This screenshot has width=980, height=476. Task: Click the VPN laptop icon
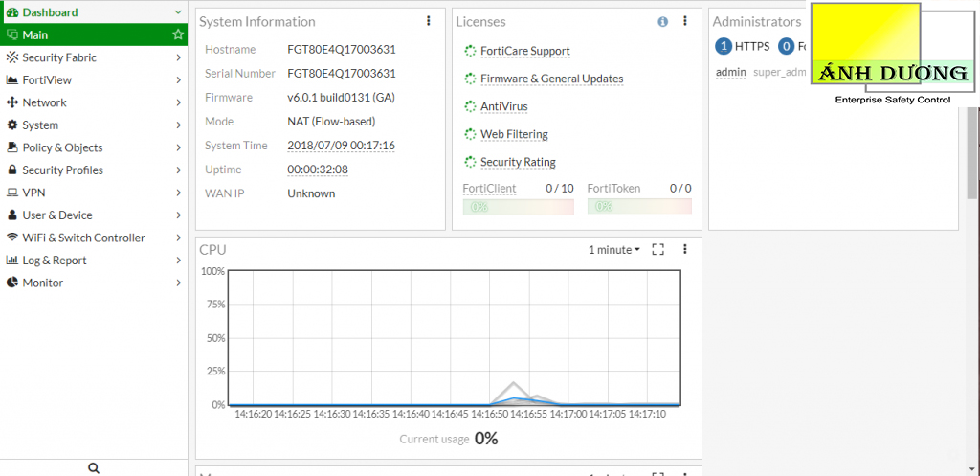pyautogui.click(x=11, y=193)
